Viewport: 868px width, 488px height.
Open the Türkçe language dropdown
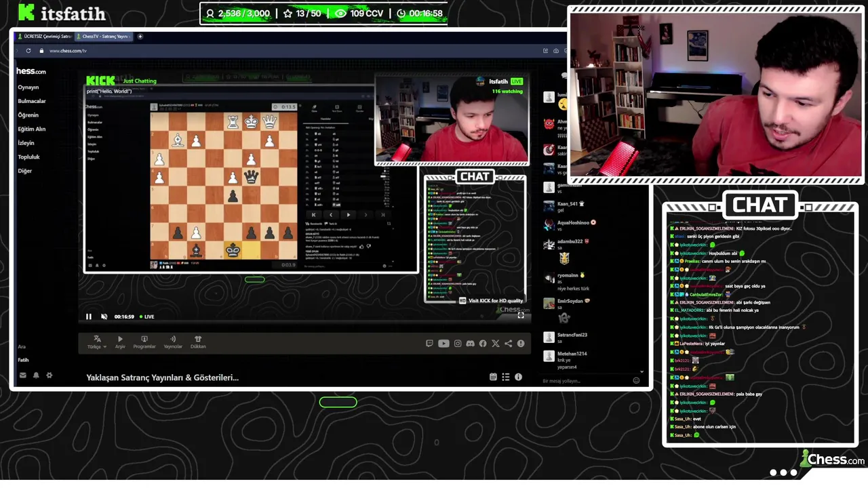click(97, 342)
